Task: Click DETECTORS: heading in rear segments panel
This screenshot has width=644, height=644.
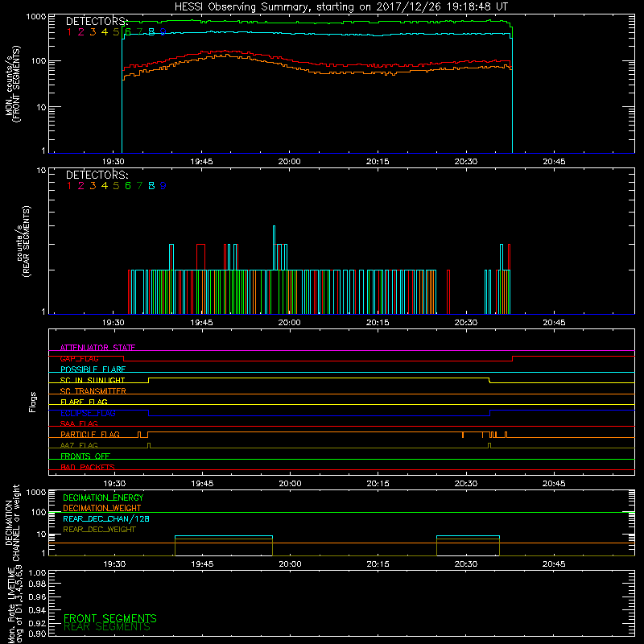Action: click(x=97, y=175)
